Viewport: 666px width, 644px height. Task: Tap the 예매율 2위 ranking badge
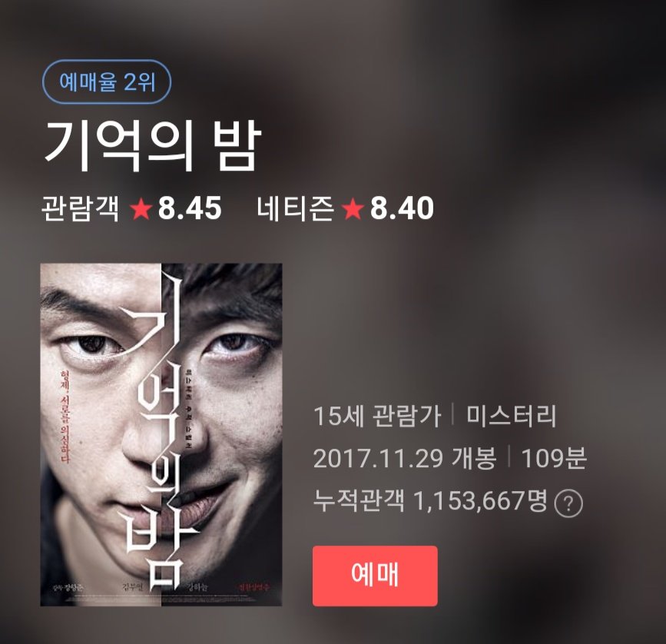[x=107, y=82]
